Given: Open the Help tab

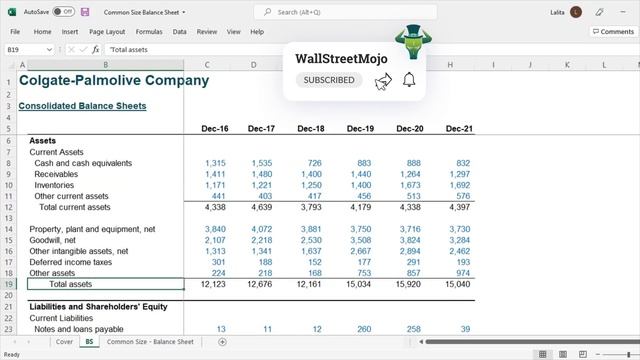Looking at the screenshot, I should coord(257,31).
